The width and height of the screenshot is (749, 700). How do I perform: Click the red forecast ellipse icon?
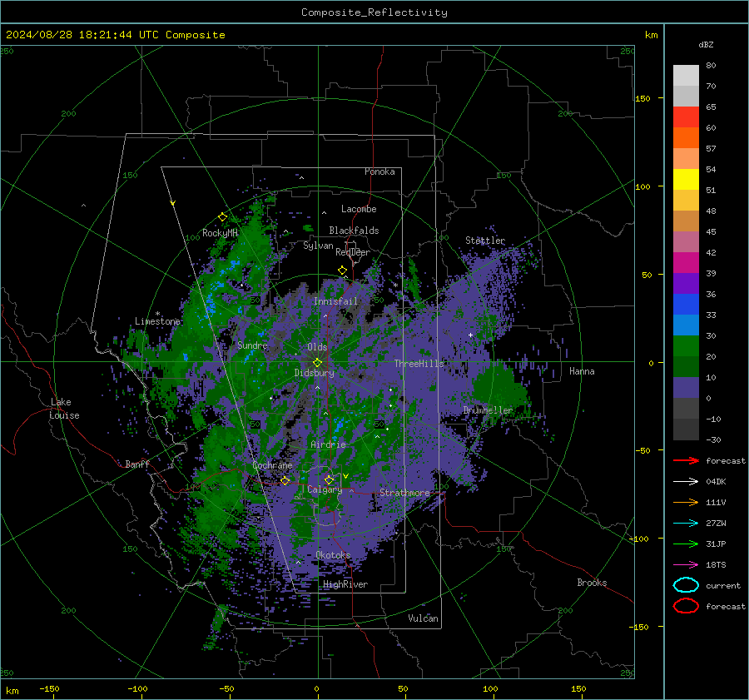point(686,606)
